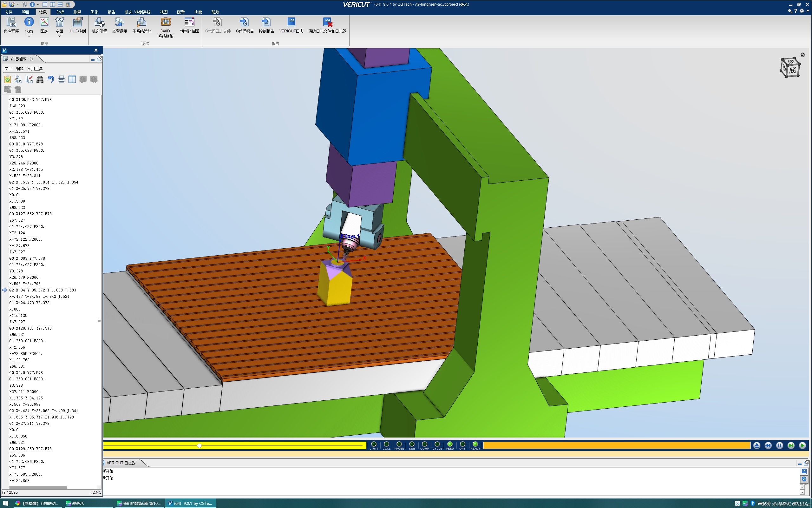Open the 实用工具 menu in NC panel
The height and width of the screenshot is (508, 812).
tap(35, 69)
